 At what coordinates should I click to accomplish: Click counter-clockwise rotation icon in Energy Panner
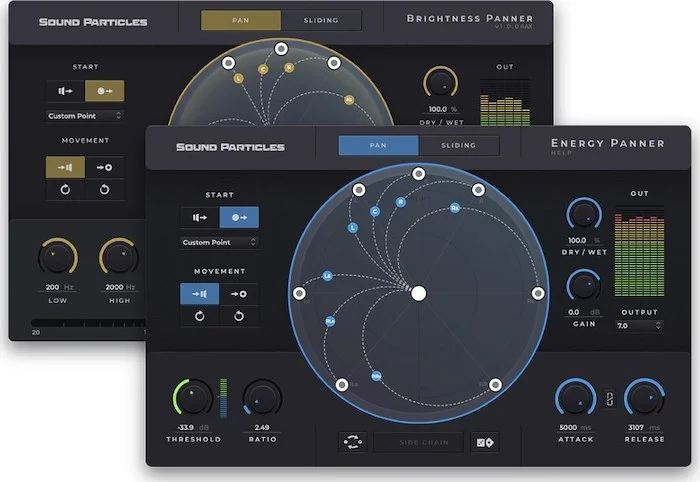click(200, 317)
